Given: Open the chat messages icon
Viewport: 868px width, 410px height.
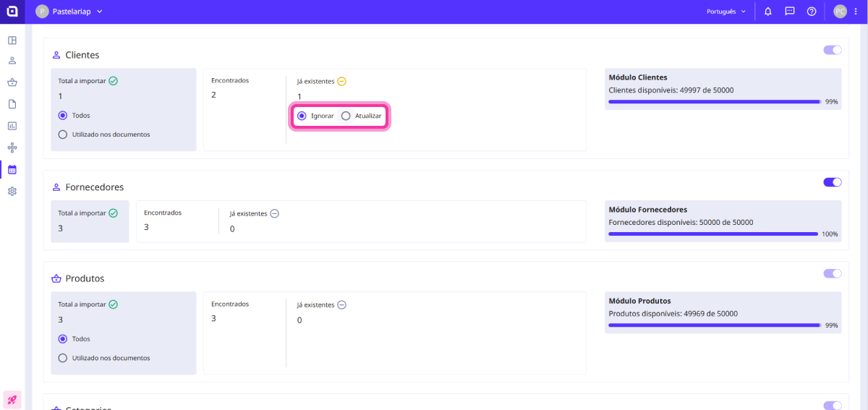Looking at the screenshot, I should (790, 12).
